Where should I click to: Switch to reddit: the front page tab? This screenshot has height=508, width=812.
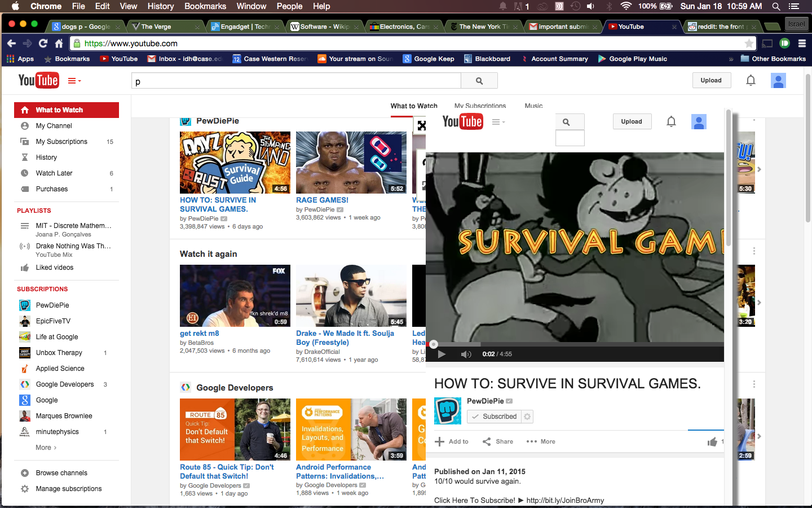[x=722, y=27]
